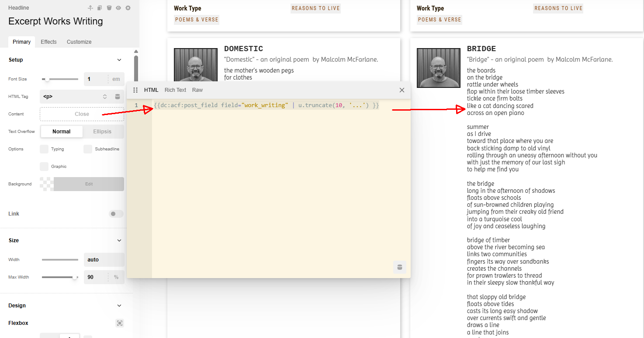Grab the editor popup drag handle
Viewport: 644px width, 338px height.
(x=135, y=90)
